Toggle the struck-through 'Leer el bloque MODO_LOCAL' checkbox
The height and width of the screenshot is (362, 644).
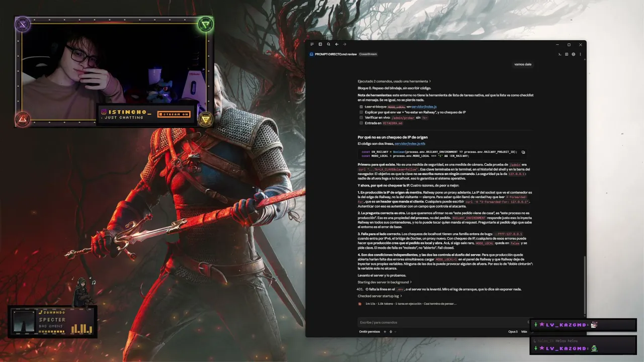(x=361, y=107)
